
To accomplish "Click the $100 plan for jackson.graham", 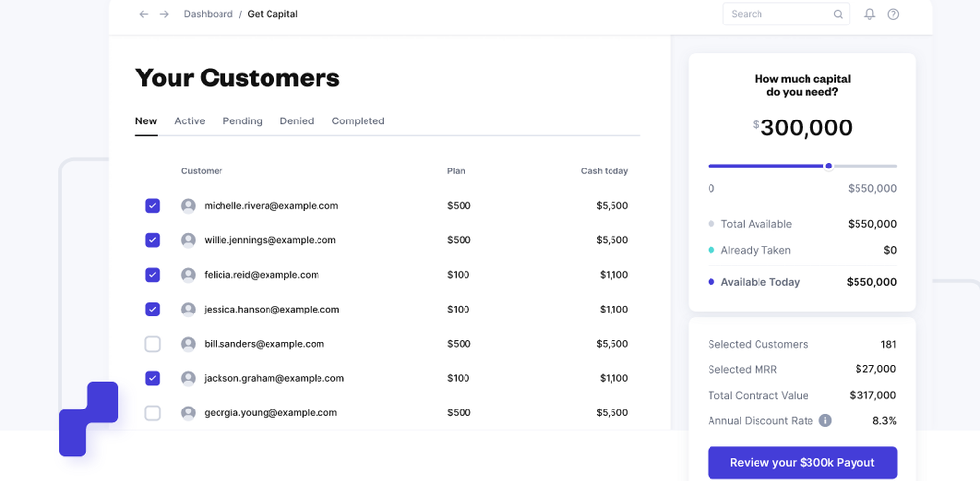I will (458, 378).
